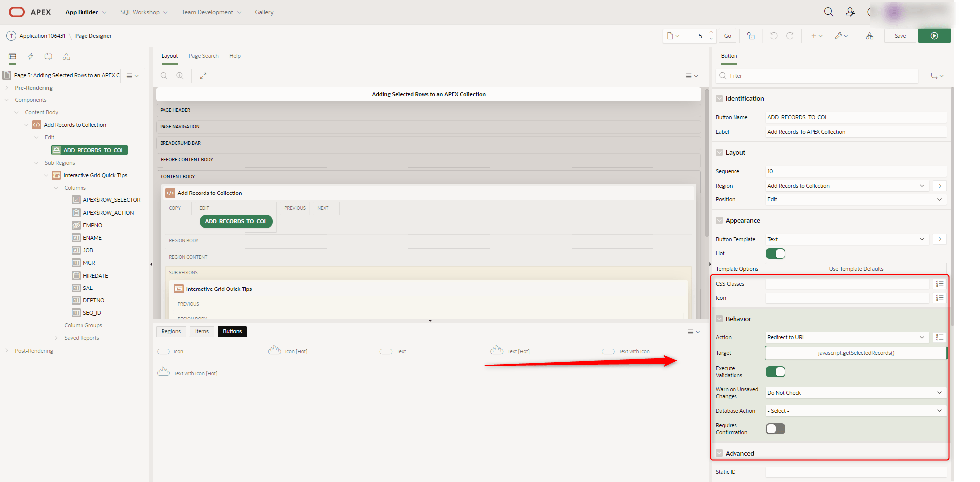Screen dimensions: 980x482
Task: Toggle the Execute Validations switch
Action: coord(775,372)
